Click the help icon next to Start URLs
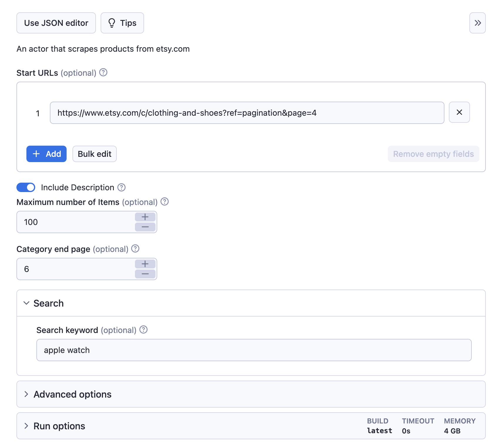Image resolution: width=504 pixels, height=444 pixels. [103, 72]
